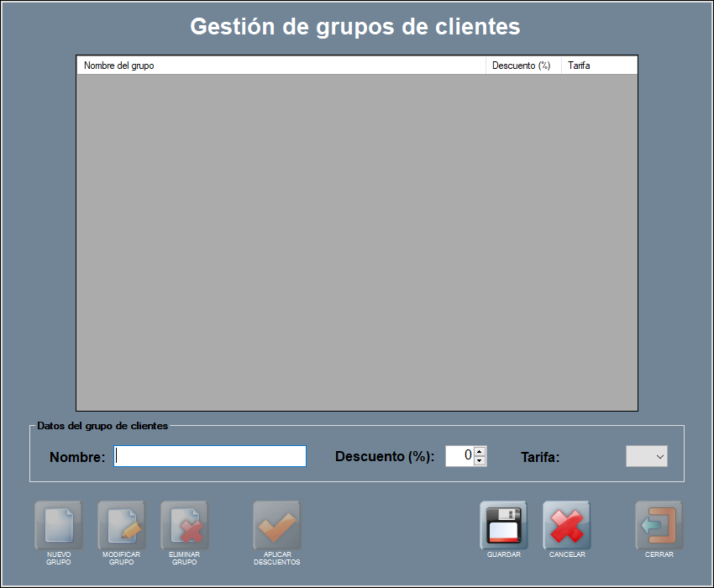Screen dimensions: 714x588
Task: Click the "Datos del grupo de clientes" caption
Action: pyautogui.click(x=102, y=426)
